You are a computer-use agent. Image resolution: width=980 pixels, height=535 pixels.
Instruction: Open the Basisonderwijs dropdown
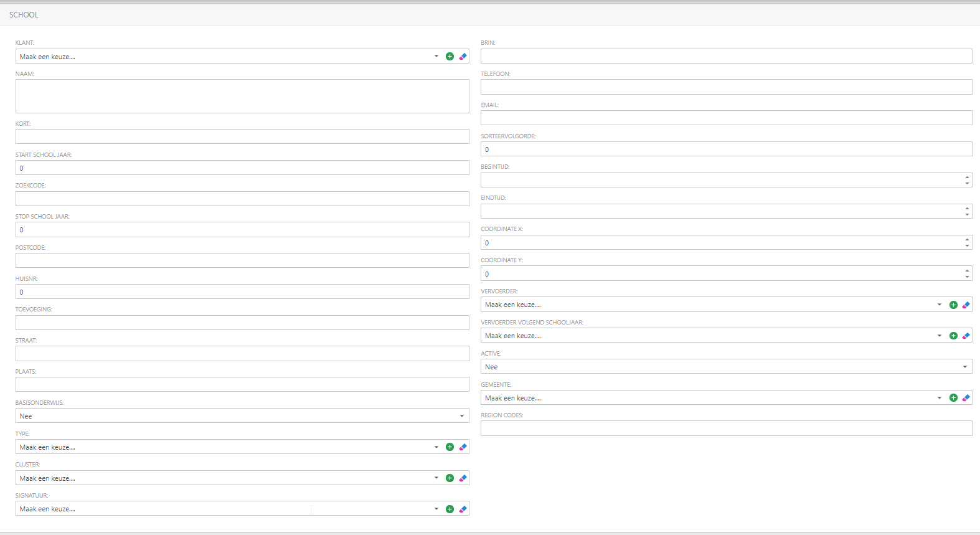click(x=461, y=416)
